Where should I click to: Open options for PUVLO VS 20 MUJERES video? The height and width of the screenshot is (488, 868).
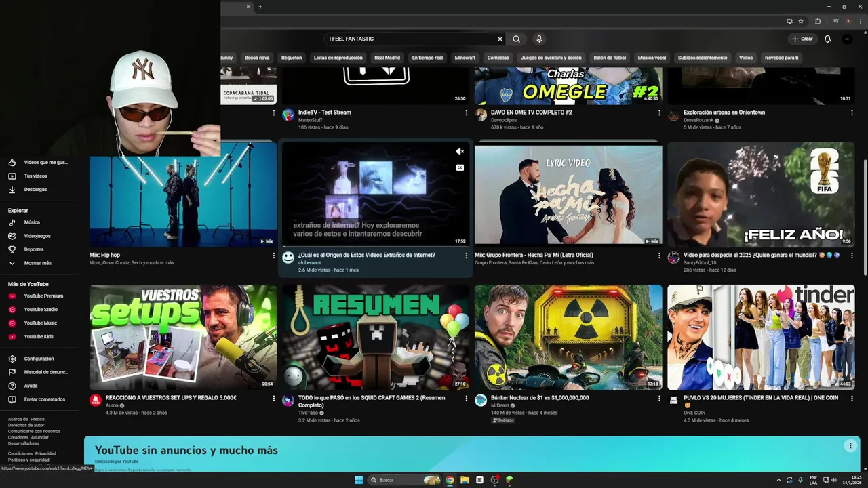(852, 399)
